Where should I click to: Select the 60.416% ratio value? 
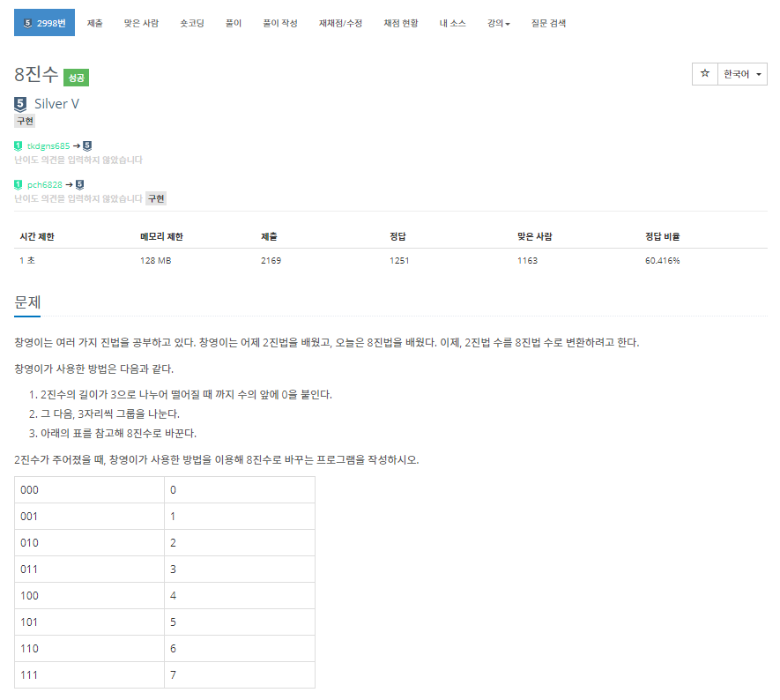pos(663,261)
